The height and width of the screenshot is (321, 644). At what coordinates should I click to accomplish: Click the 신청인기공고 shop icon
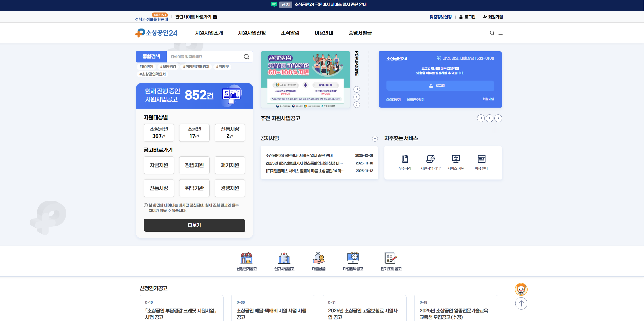tap(246, 258)
